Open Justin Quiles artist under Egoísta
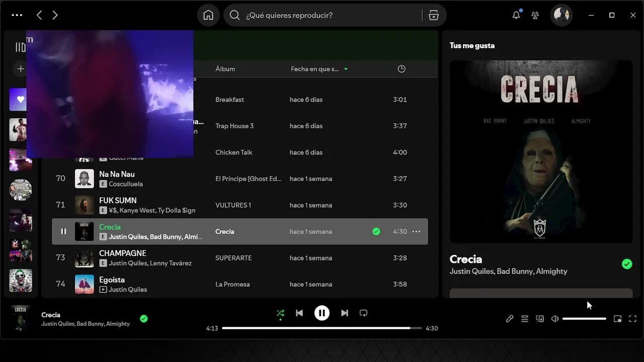This screenshot has height=362, width=644. [x=128, y=290]
